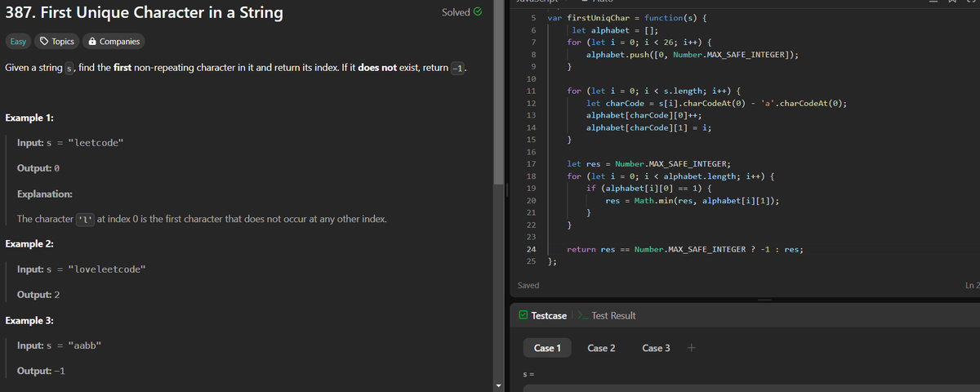Click the 'Example 2:' heading

click(29, 244)
